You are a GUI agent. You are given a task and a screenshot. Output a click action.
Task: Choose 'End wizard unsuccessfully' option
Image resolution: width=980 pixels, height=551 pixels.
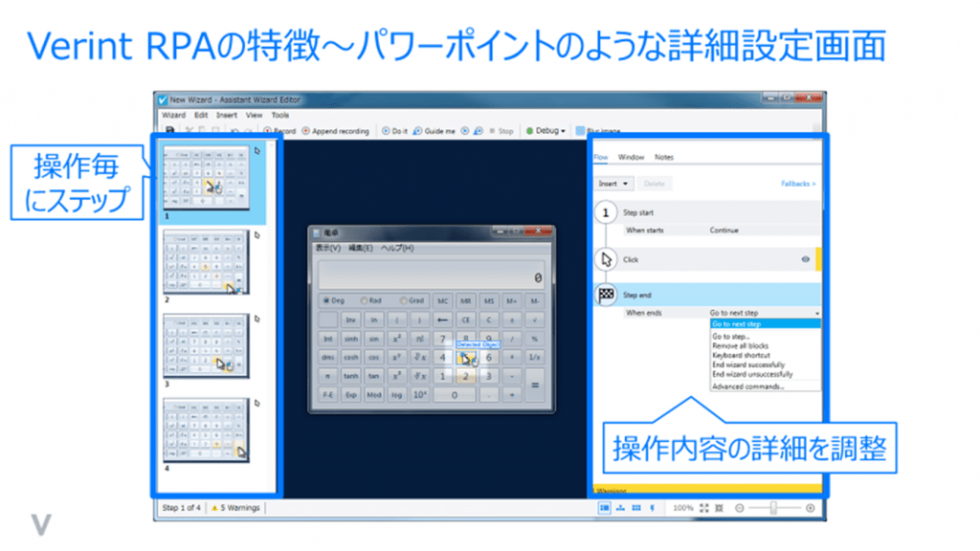[x=752, y=374]
